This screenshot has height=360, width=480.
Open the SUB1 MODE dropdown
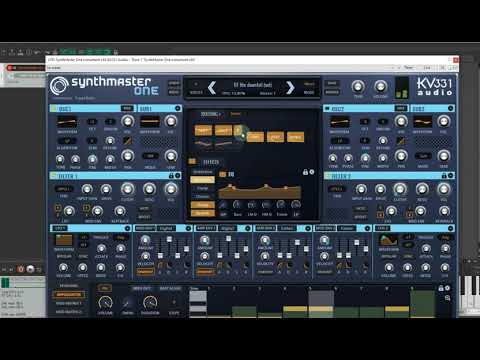click(x=150, y=156)
